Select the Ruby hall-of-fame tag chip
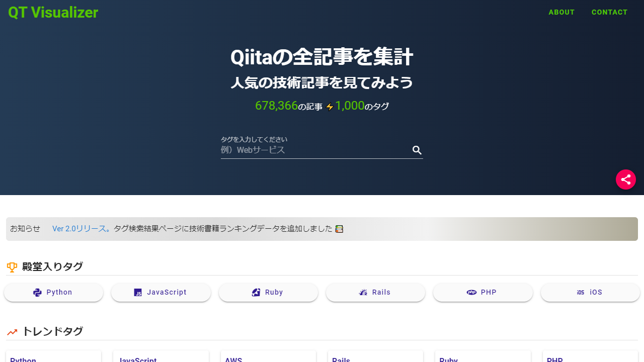The image size is (644, 362). click(268, 293)
